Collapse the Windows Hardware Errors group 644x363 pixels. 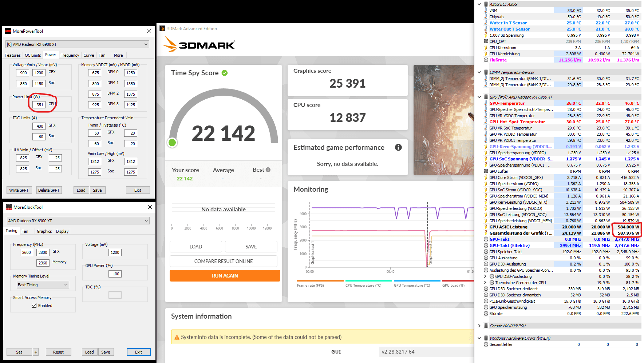pyautogui.click(x=479, y=338)
